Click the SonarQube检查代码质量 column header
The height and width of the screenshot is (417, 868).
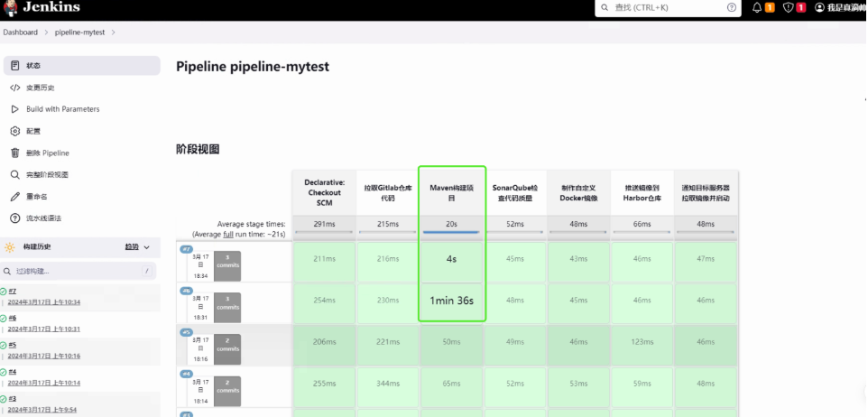point(515,193)
